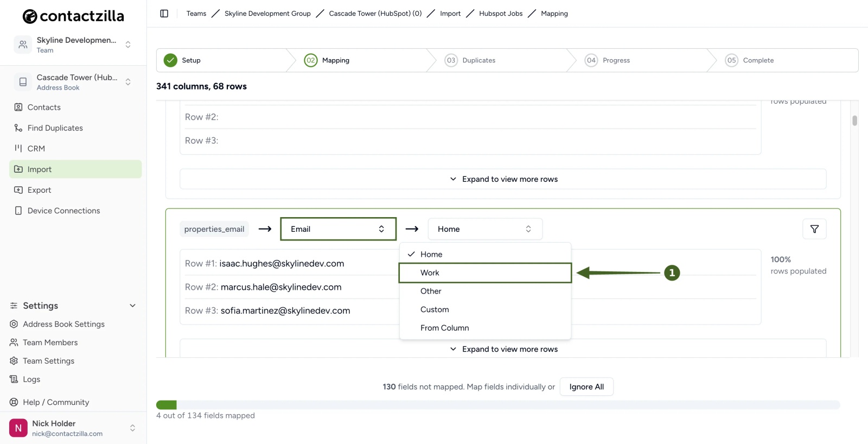The width and height of the screenshot is (868, 444).
Task: Click the Help / Community lifebuoy icon
Action: 14,402
